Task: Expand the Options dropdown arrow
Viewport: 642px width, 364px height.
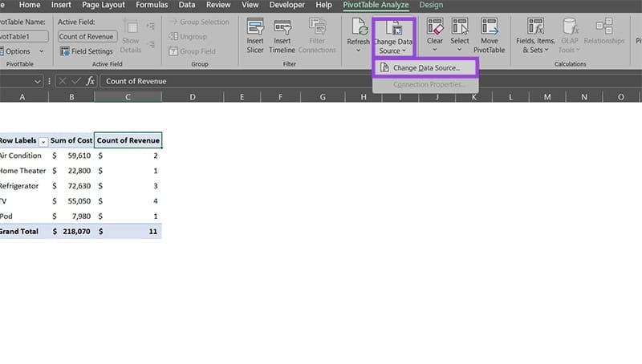Action: coord(42,51)
